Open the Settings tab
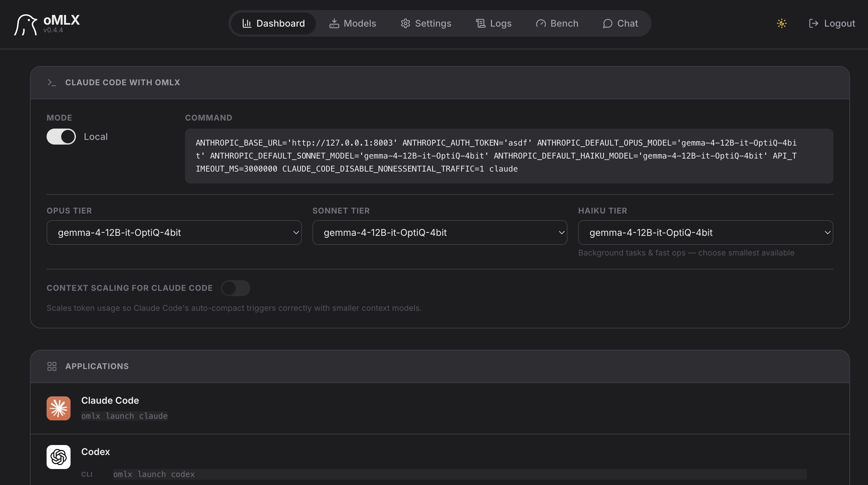This screenshot has width=868, height=485. point(426,23)
